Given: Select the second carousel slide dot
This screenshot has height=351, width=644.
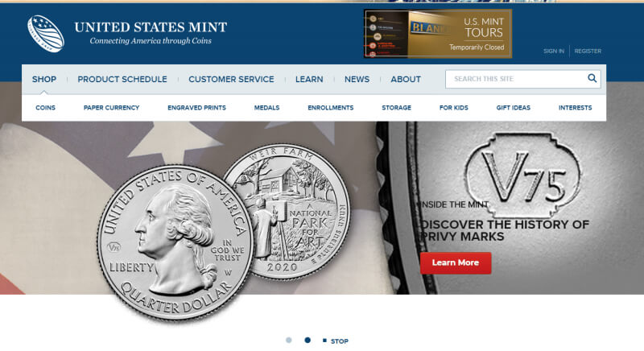Looking at the screenshot, I should coord(308,340).
